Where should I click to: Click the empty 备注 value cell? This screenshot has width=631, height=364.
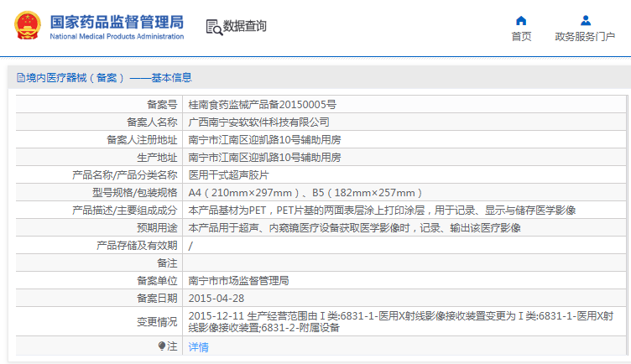click(x=404, y=263)
